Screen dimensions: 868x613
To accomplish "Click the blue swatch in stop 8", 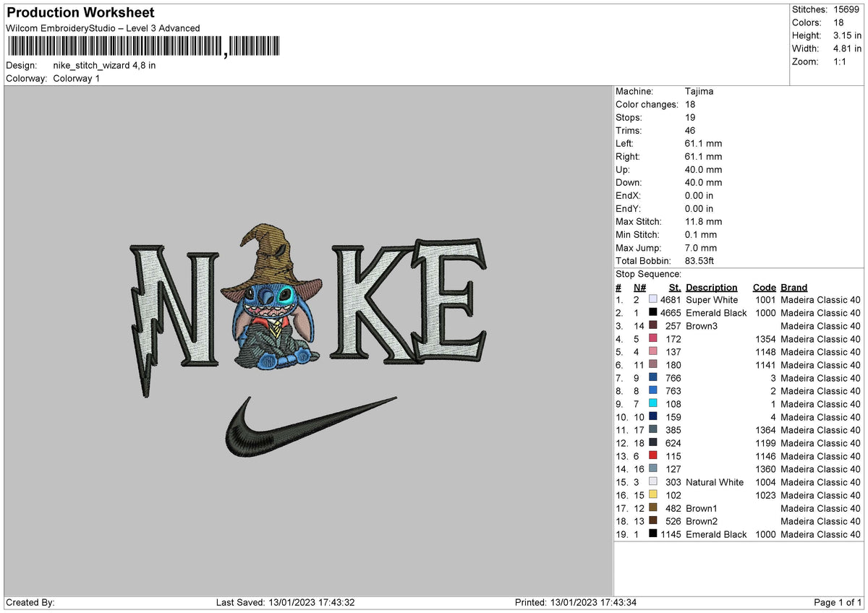I will tap(653, 390).
